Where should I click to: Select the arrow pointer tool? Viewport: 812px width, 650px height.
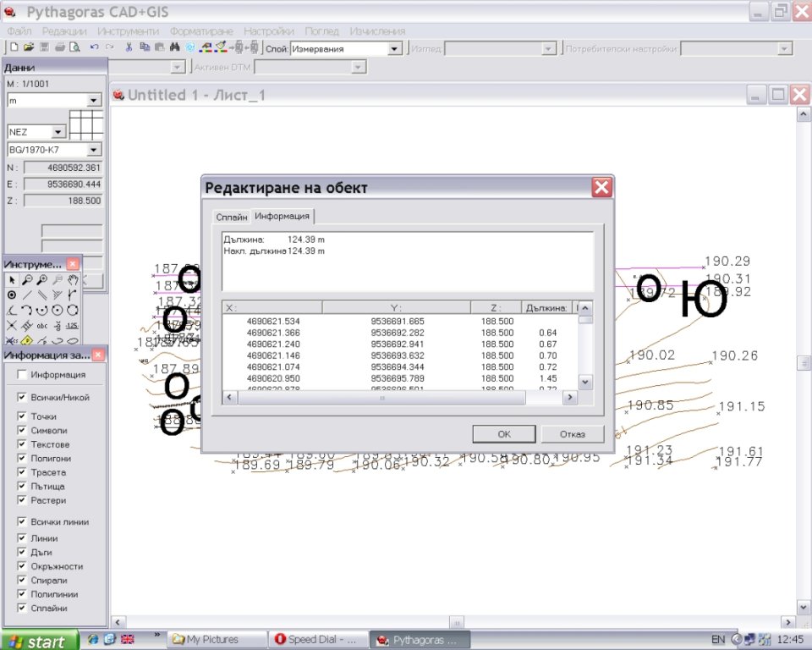pos(12,280)
